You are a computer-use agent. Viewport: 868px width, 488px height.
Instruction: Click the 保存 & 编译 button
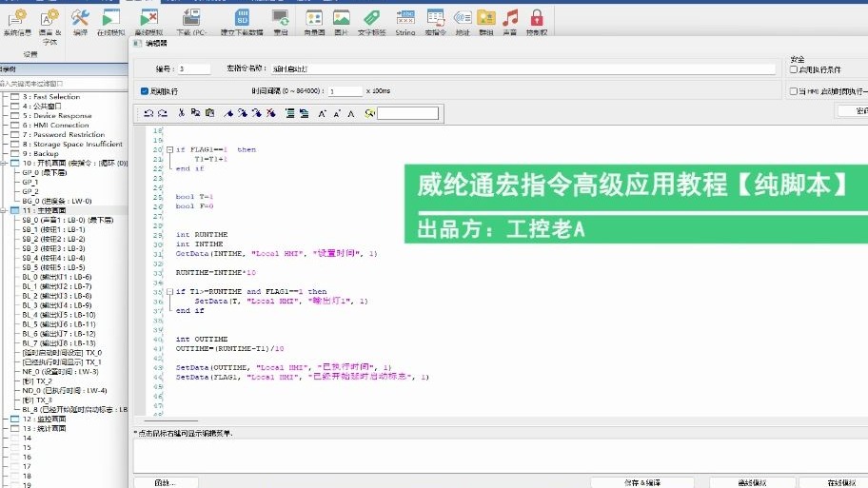click(642, 482)
